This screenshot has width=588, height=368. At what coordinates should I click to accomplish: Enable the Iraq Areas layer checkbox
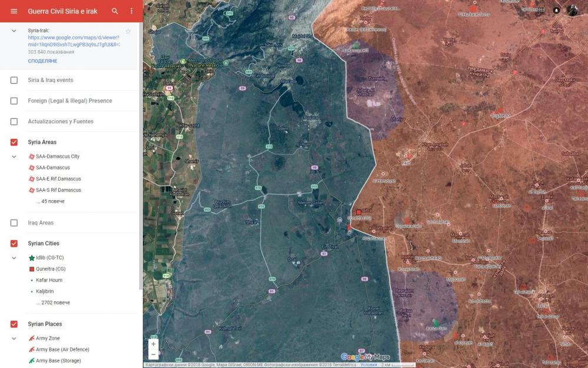click(x=14, y=223)
